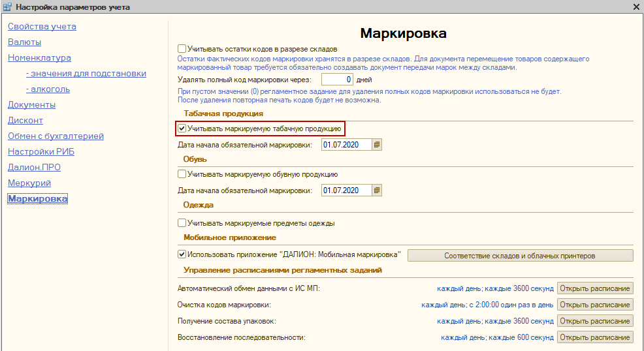This screenshot has height=351, width=644.
Task: Toggle the ДАЛИОН: Мобильная маркировка app checkbox
Action: coord(182,254)
